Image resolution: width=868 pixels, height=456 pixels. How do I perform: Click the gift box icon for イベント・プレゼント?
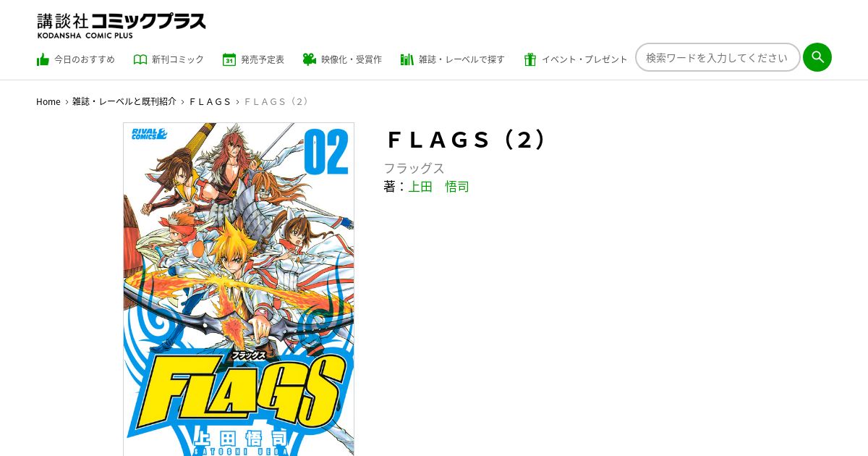(530, 59)
